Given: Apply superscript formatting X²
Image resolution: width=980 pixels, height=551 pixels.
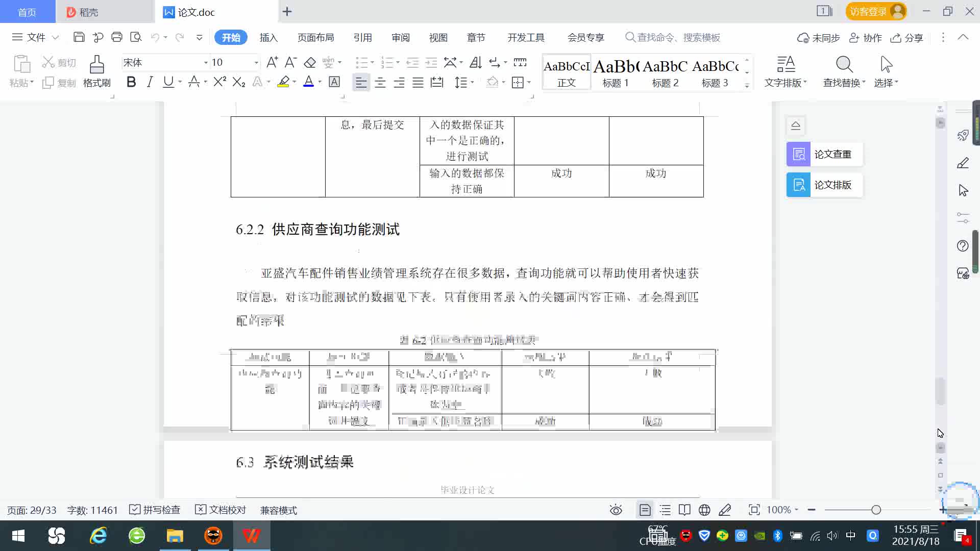Looking at the screenshot, I should pyautogui.click(x=219, y=82).
